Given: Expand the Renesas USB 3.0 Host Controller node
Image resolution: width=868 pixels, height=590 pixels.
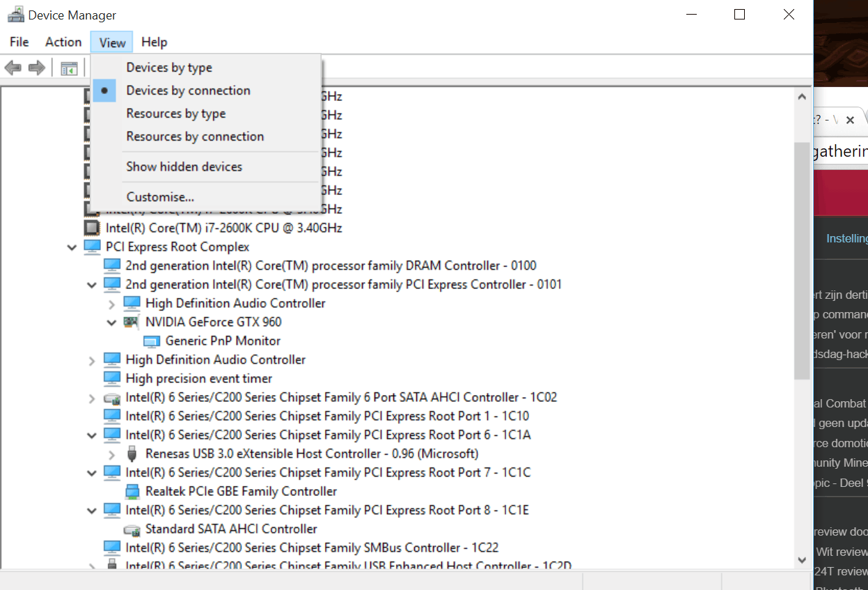Looking at the screenshot, I should (x=111, y=453).
